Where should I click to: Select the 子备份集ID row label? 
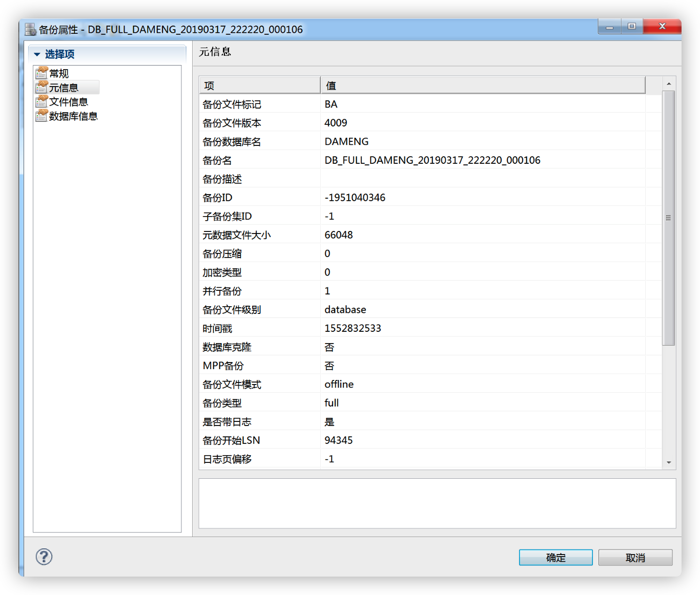click(227, 217)
